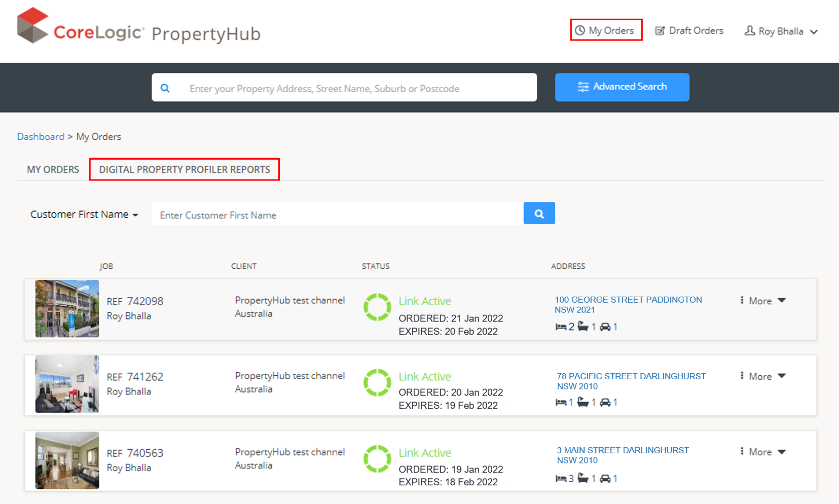Go to Dashboard breadcrumb link
The image size is (839, 504).
(41, 136)
